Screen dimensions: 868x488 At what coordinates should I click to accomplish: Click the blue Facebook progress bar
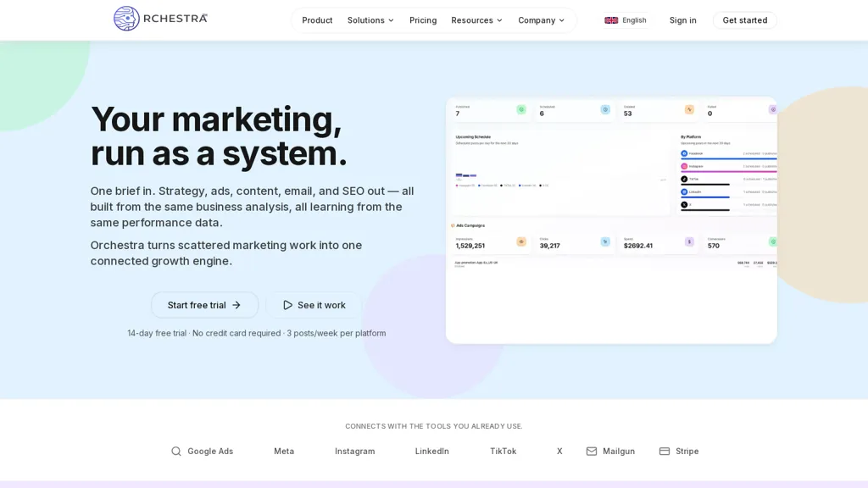pyautogui.click(x=728, y=158)
